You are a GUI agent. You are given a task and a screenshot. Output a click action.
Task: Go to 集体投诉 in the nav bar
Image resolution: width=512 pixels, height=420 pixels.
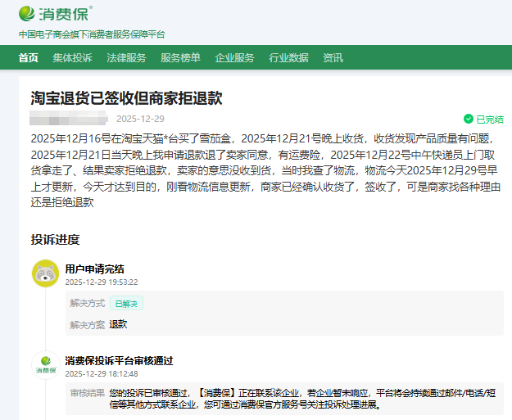72,57
